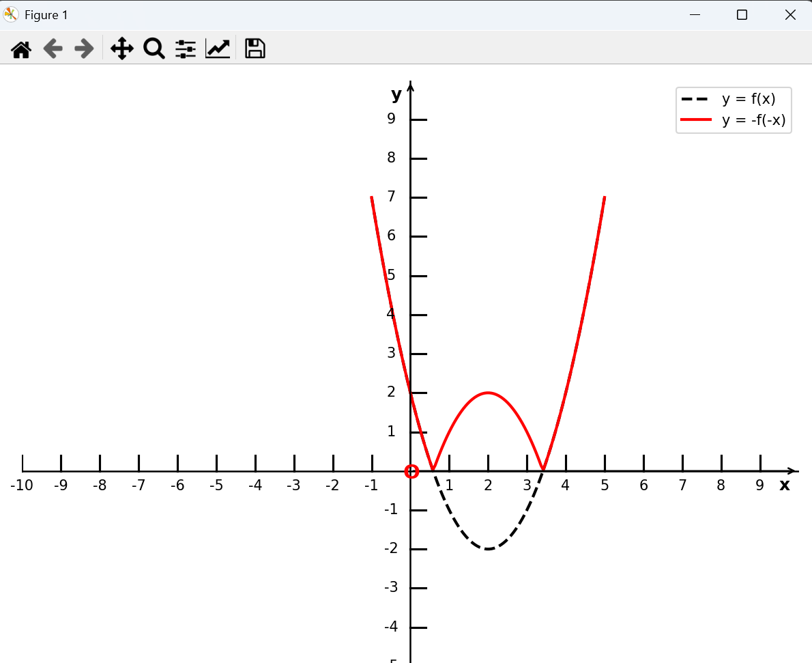
Task: Click the Figure 1 app icon in title bar
Action: tap(11, 14)
